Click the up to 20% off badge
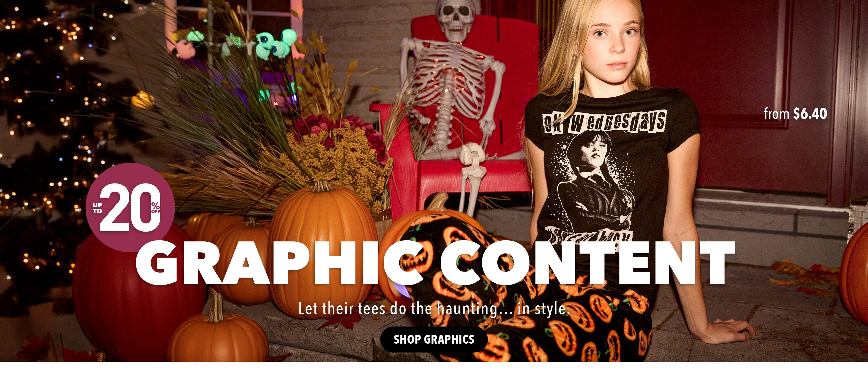868x374 pixels. pyautogui.click(x=130, y=207)
